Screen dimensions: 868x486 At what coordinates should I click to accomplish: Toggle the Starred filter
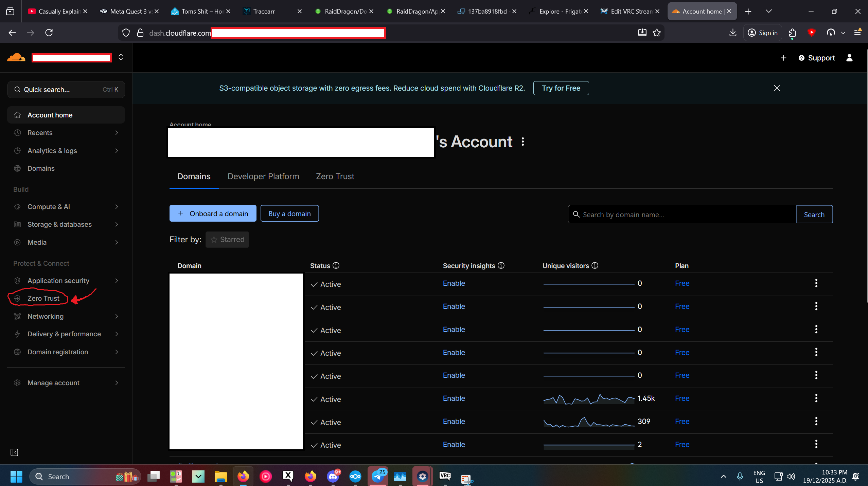click(x=227, y=240)
